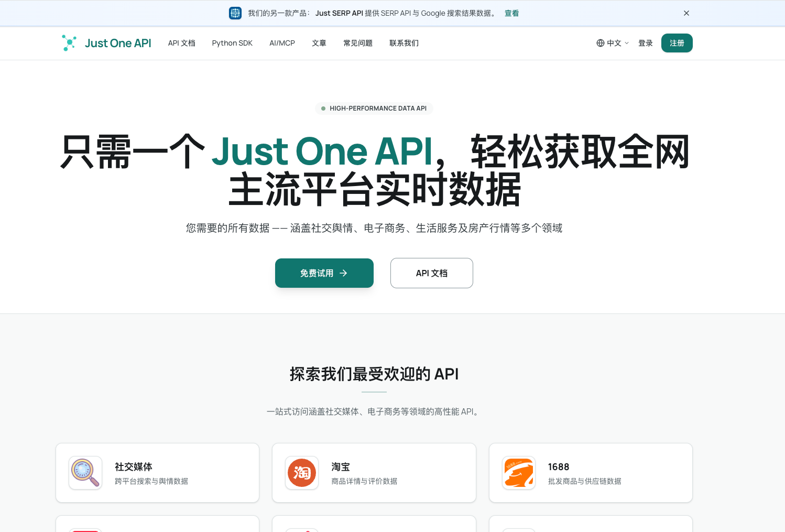785x532 pixels.
Task: Open the 社交媒体 card title
Action: click(134, 466)
